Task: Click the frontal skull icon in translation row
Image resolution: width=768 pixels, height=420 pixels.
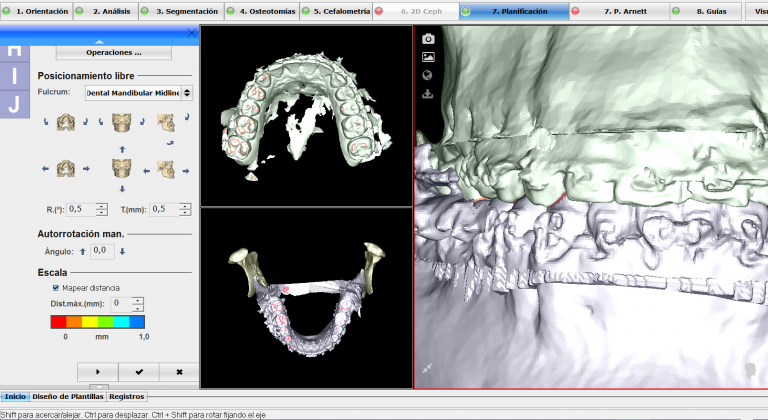Action: pyautogui.click(x=121, y=168)
